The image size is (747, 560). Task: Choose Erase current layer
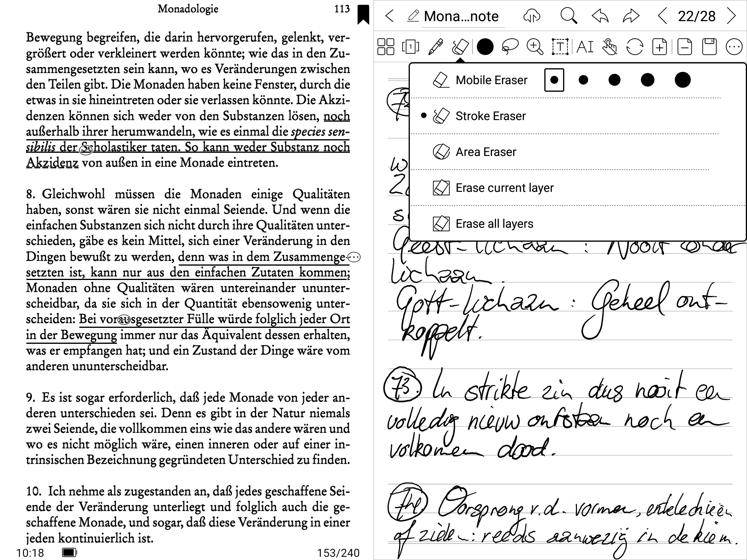tap(577, 188)
